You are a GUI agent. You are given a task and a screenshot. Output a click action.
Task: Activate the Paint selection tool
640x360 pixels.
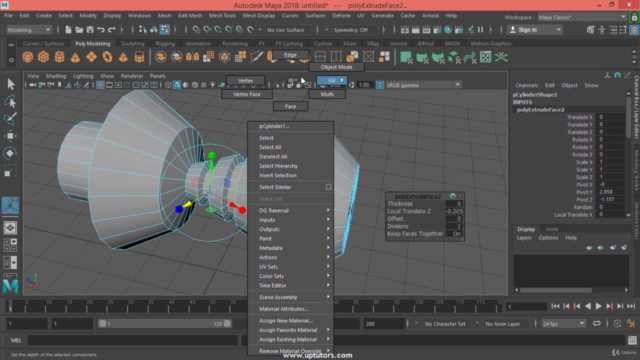(11, 118)
